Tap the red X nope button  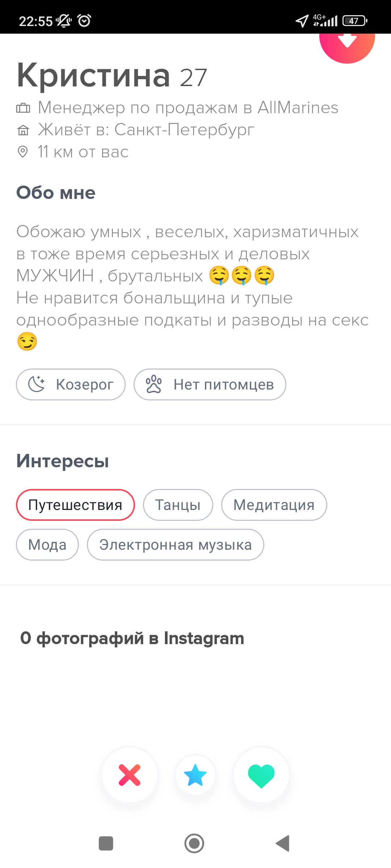point(130,775)
